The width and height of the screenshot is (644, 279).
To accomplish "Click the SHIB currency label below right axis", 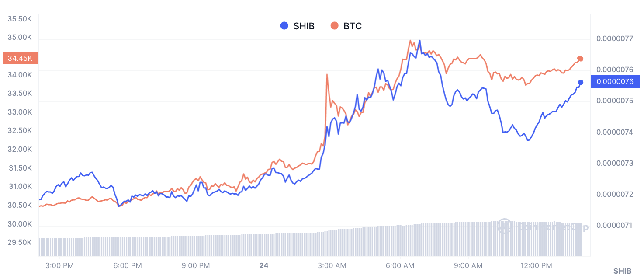I will 622,271.
